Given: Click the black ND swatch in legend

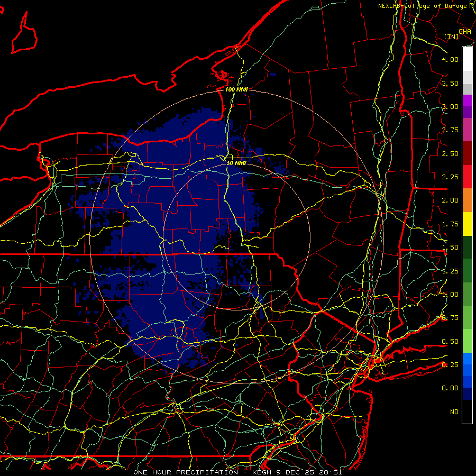Looking at the screenshot, I should pyautogui.click(x=467, y=411).
